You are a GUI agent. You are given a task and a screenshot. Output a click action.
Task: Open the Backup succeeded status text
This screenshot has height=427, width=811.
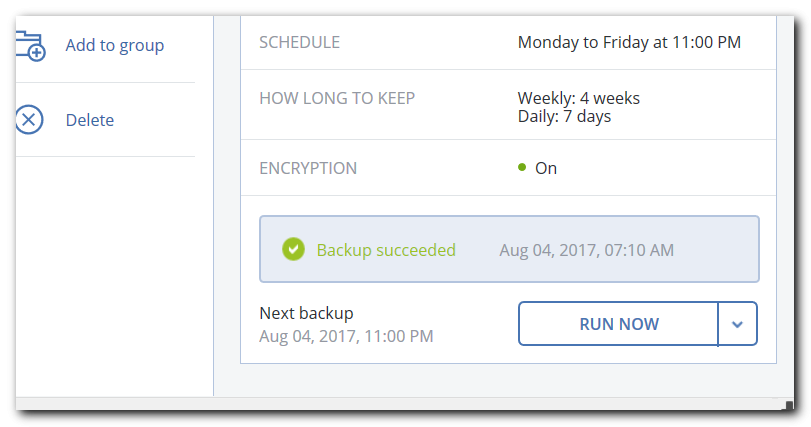386,250
